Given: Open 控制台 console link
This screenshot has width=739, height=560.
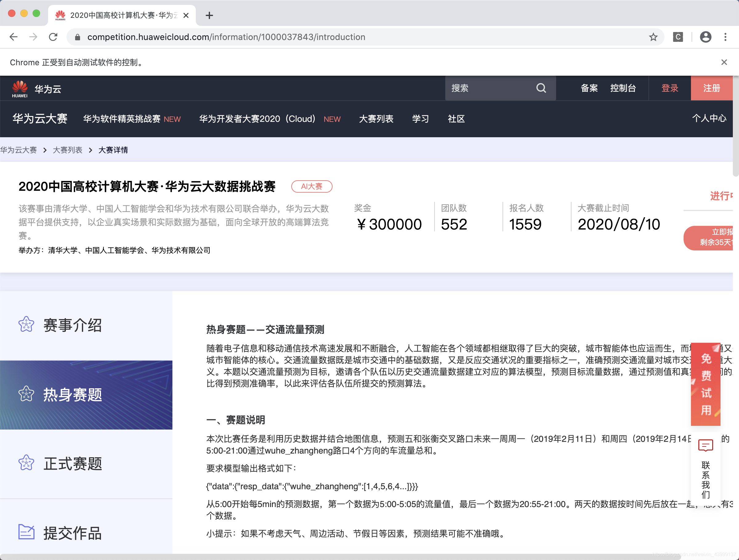Looking at the screenshot, I should [x=623, y=88].
